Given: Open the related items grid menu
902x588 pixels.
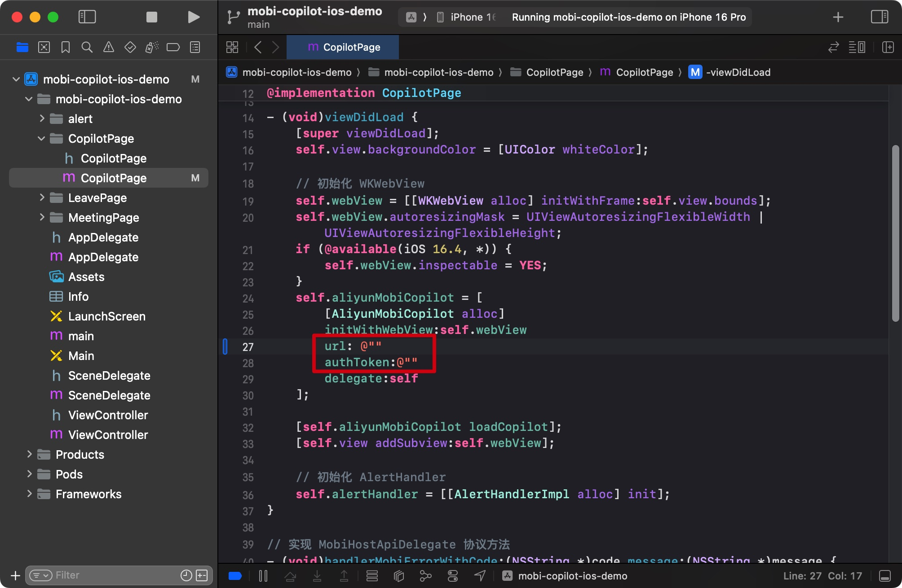Looking at the screenshot, I should (x=232, y=47).
